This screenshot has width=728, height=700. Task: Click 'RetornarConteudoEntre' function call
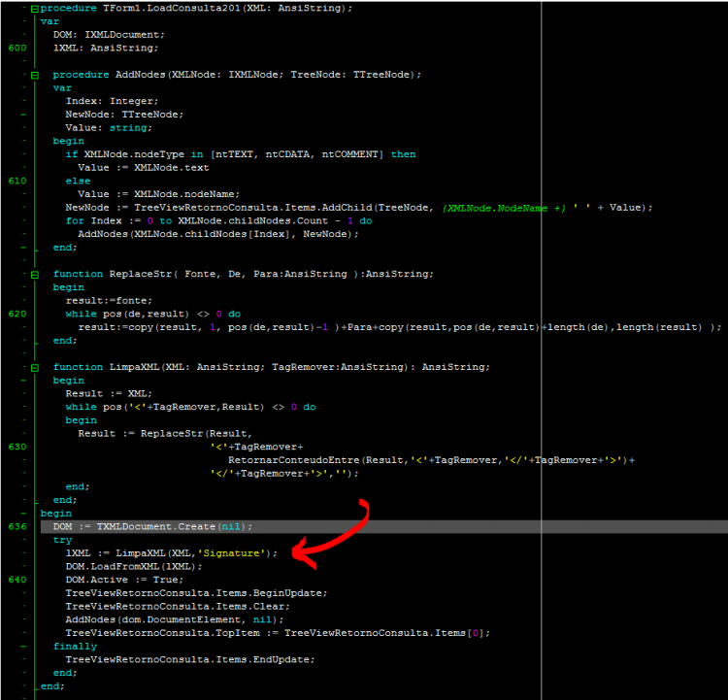[294, 460]
